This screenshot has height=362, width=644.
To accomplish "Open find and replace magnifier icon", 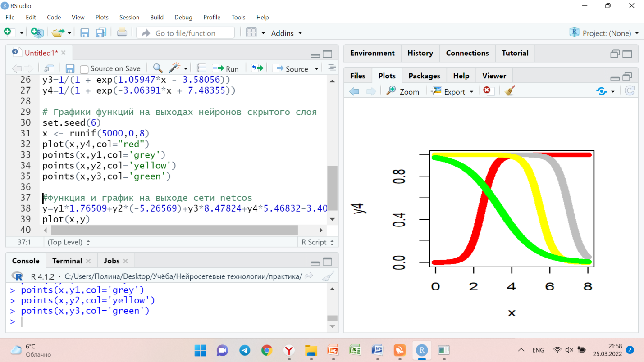I will point(157,68).
